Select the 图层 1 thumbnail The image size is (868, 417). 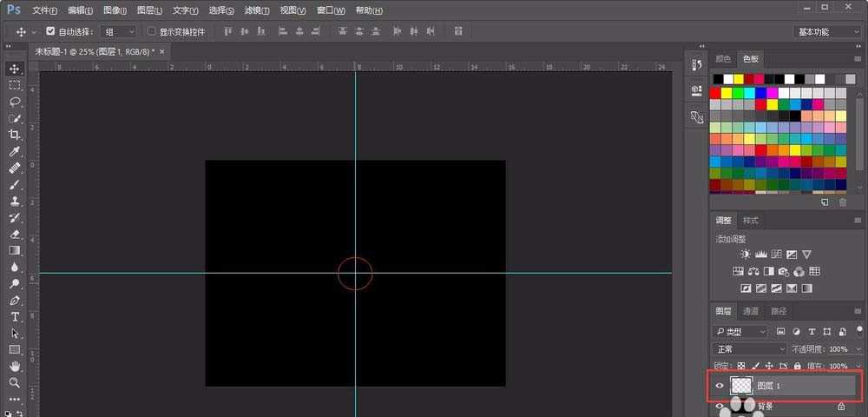point(741,386)
